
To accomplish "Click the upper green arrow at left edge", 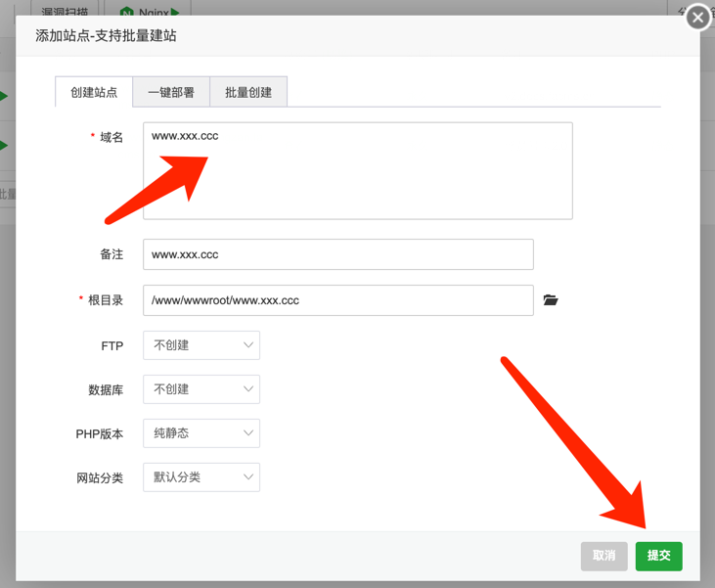I will [x=4, y=96].
